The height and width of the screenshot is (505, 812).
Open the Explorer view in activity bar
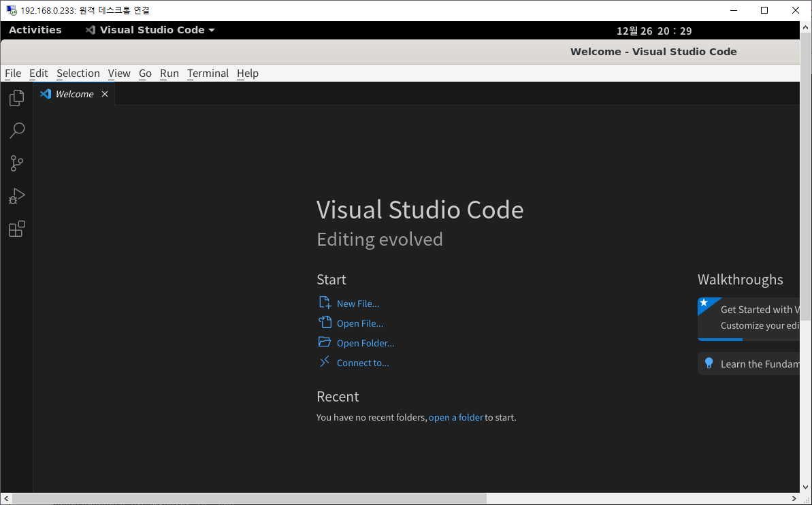click(16, 98)
